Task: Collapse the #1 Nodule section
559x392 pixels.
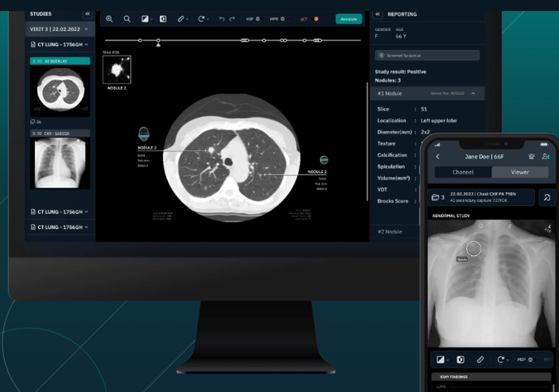Action: click(x=473, y=93)
